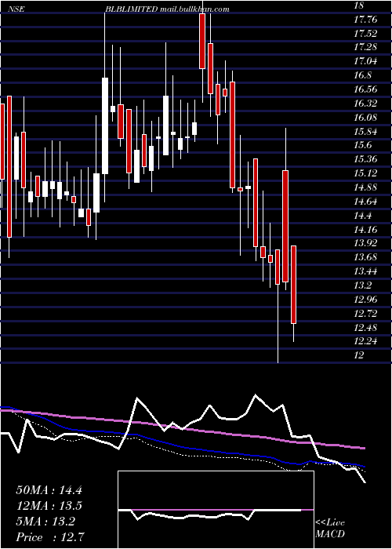Click the NSE exchange label
This screenshot has width=392, height=549.
click(x=16, y=9)
